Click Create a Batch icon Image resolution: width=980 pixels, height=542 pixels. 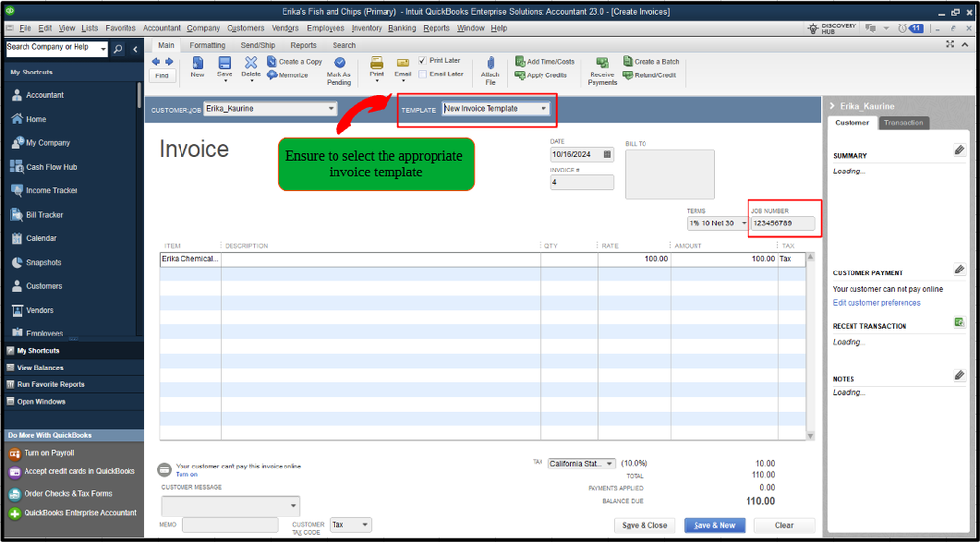(x=628, y=61)
